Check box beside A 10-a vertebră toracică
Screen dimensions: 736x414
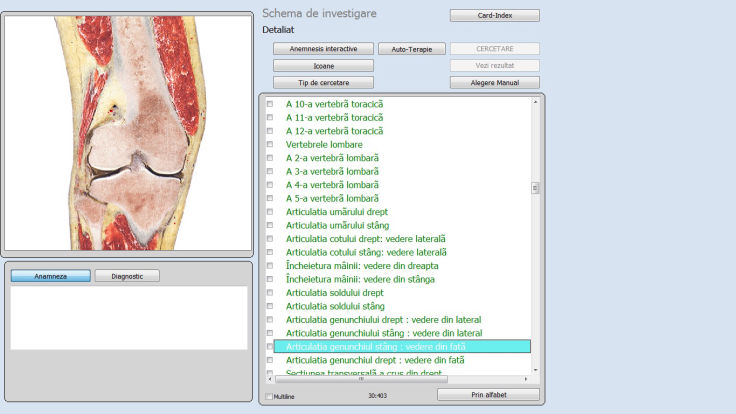(x=269, y=104)
